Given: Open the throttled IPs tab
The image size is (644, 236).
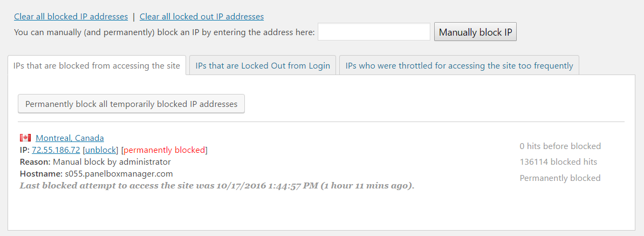Looking at the screenshot, I should pos(459,65).
